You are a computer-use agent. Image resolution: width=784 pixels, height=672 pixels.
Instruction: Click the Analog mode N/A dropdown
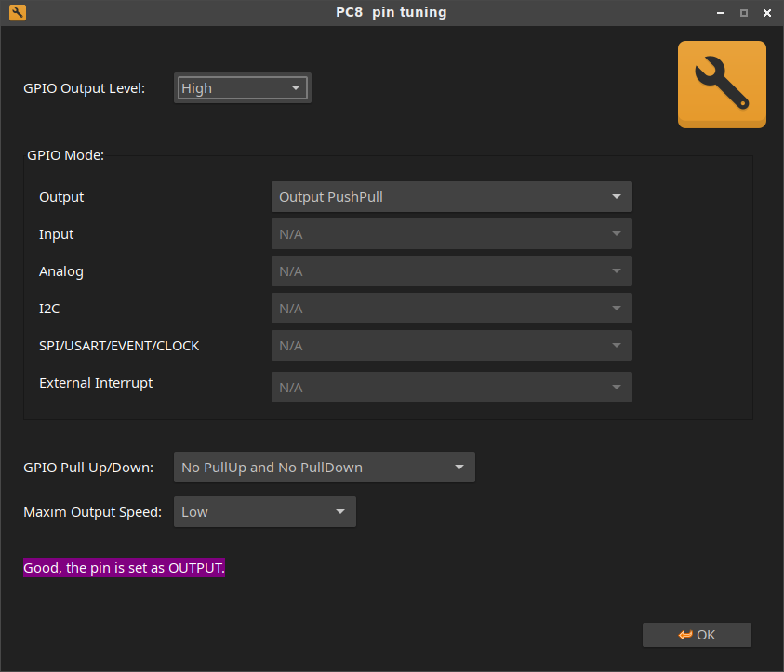(451, 271)
